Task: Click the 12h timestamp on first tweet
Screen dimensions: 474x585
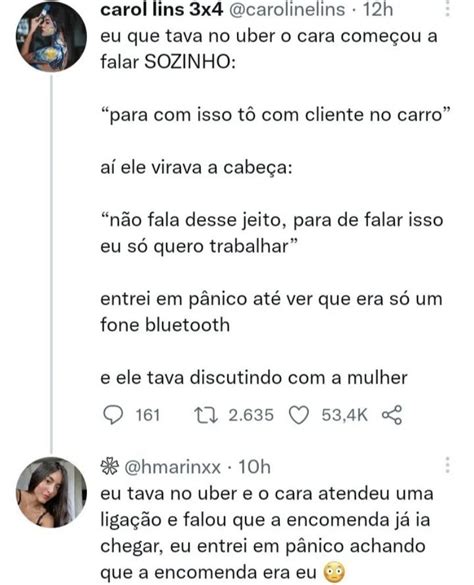Action: (x=378, y=9)
